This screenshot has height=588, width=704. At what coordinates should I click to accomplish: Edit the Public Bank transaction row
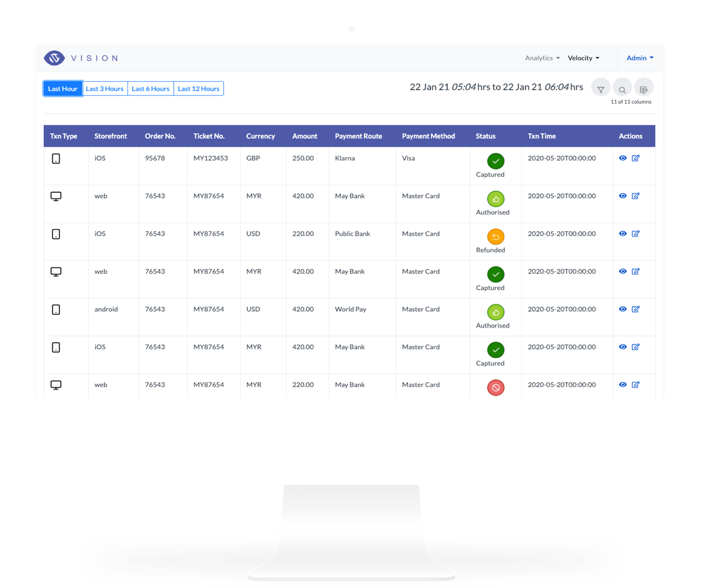pos(636,234)
